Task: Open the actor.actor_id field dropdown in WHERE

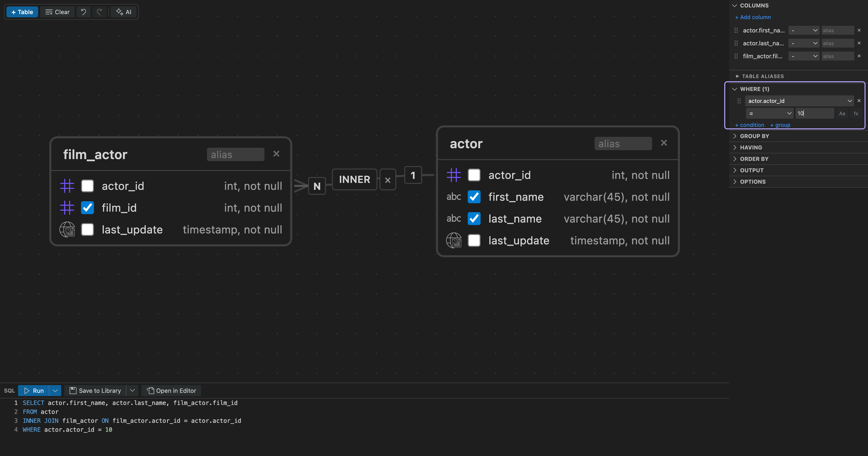Action: click(799, 101)
